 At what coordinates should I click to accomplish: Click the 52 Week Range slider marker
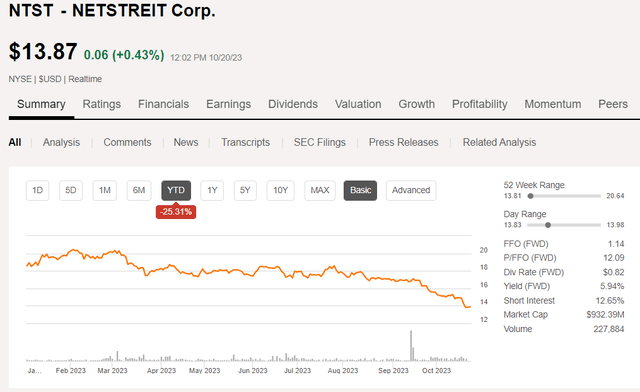530,196
